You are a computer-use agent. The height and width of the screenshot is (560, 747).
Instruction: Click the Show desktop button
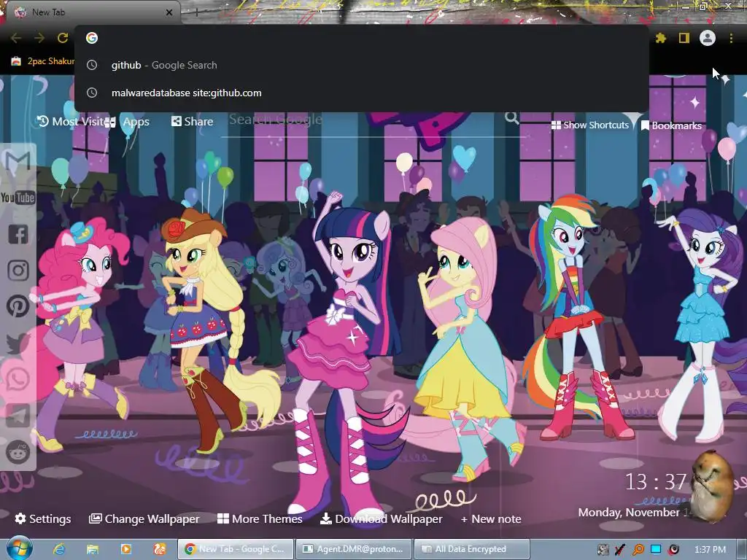pyautogui.click(x=743, y=549)
